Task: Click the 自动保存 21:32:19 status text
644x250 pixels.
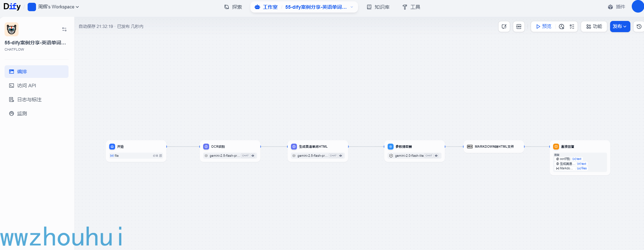Action: point(96,27)
